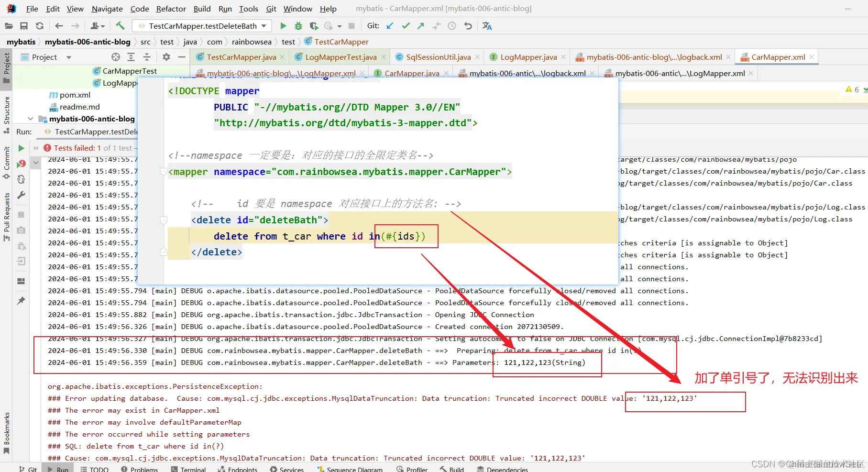Screen dimensions: 868x472
Task: Click Git update project arrow icon
Action: [390, 26]
